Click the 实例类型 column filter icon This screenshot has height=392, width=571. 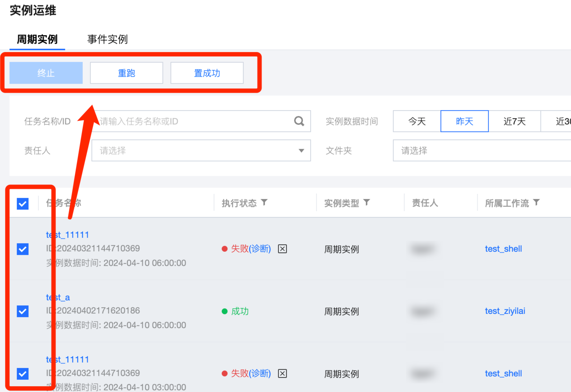pos(366,202)
